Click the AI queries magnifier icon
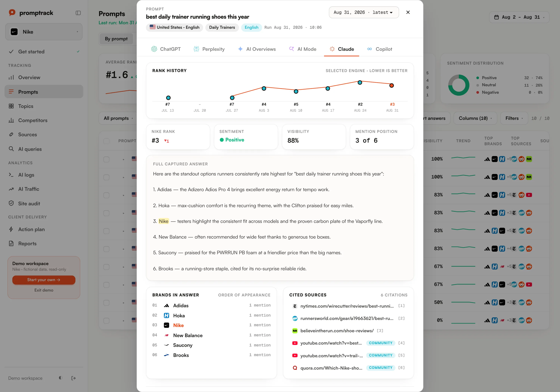This screenshot has height=392, width=560. click(x=11, y=149)
